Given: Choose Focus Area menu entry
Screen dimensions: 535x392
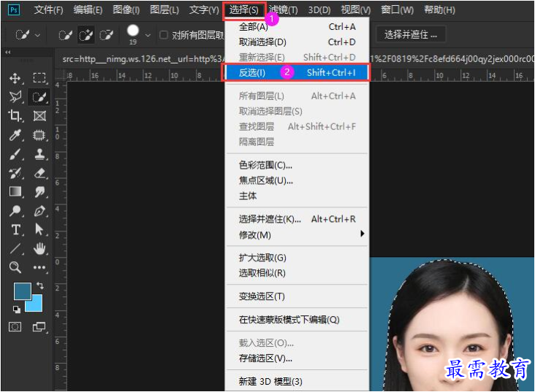Looking at the screenshot, I should tap(297, 180).
